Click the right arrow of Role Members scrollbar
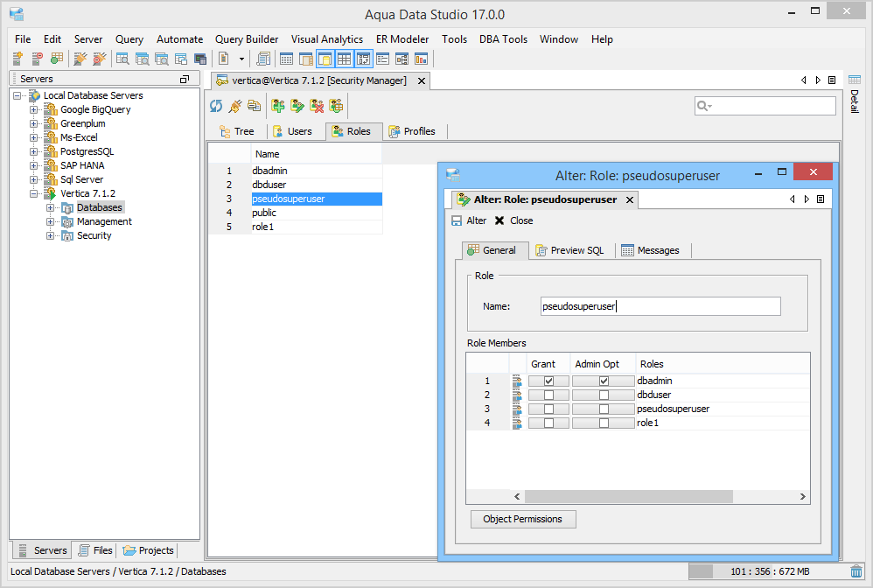873x588 pixels. [802, 496]
